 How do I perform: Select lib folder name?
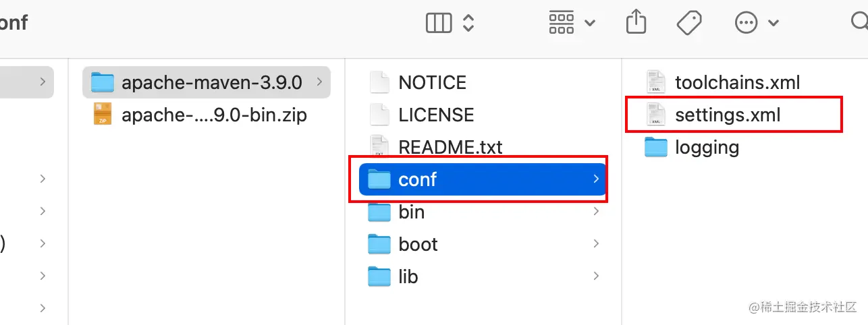tap(408, 277)
